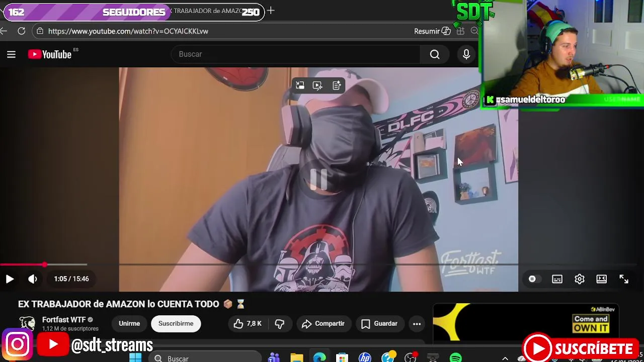Click the first video overlay picture-in-picture icon

pos(300,85)
